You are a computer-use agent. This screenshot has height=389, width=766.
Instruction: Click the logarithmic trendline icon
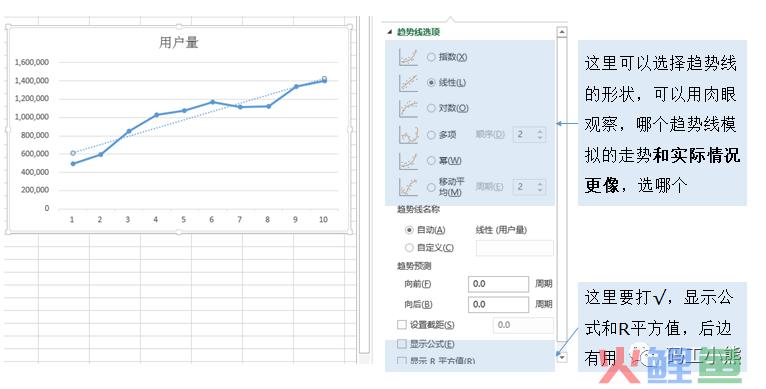tap(408, 108)
